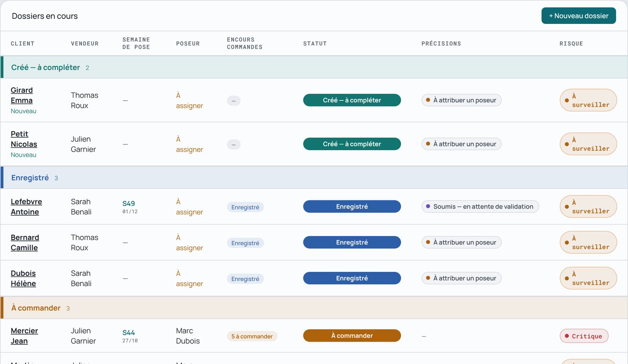Click À assigner for Lefebvre Antoine
The image size is (628, 364).
(189, 207)
